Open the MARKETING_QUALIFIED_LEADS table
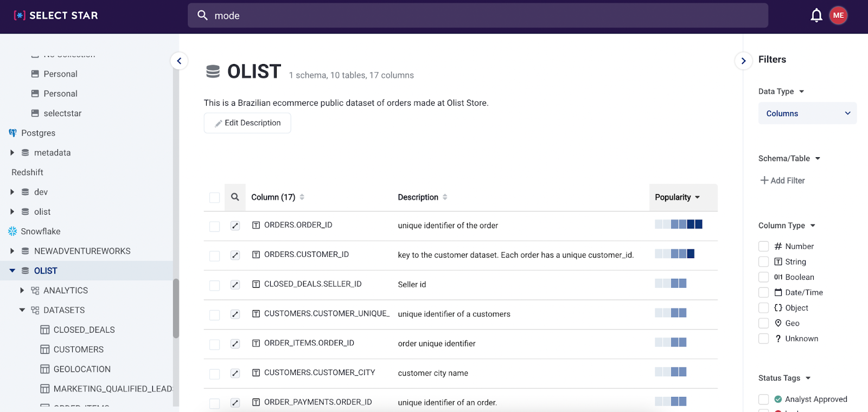868x412 pixels. (113, 389)
